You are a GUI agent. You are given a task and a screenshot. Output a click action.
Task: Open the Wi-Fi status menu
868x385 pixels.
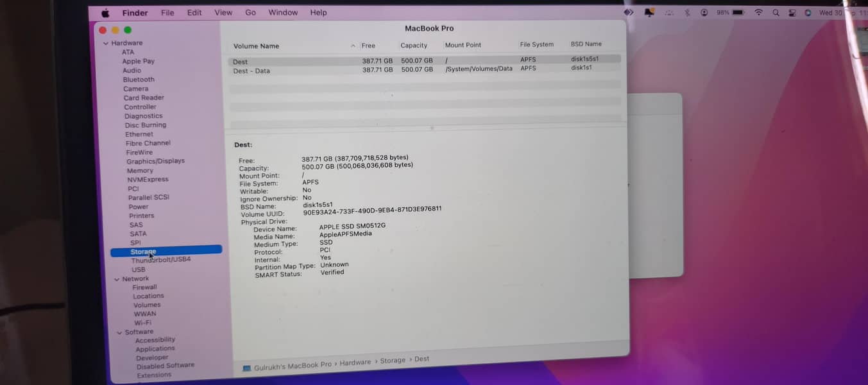[x=758, y=12]
